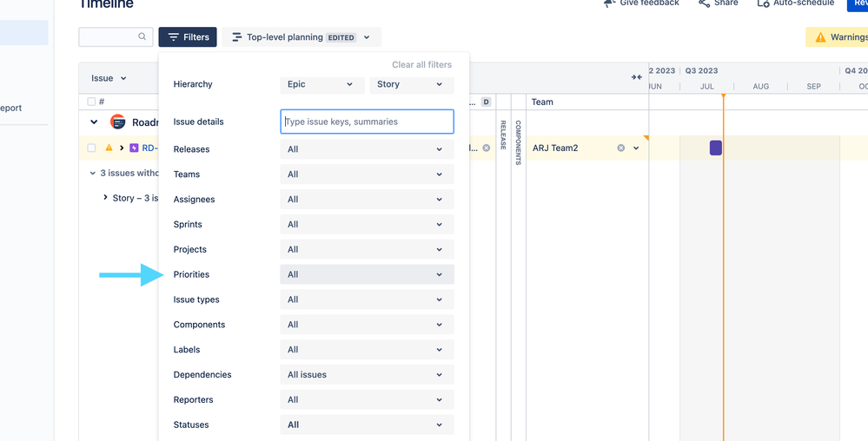The width and height of the screenshot is (868, 441).
Task: Click the Warnings button
Action: [837, 37]
